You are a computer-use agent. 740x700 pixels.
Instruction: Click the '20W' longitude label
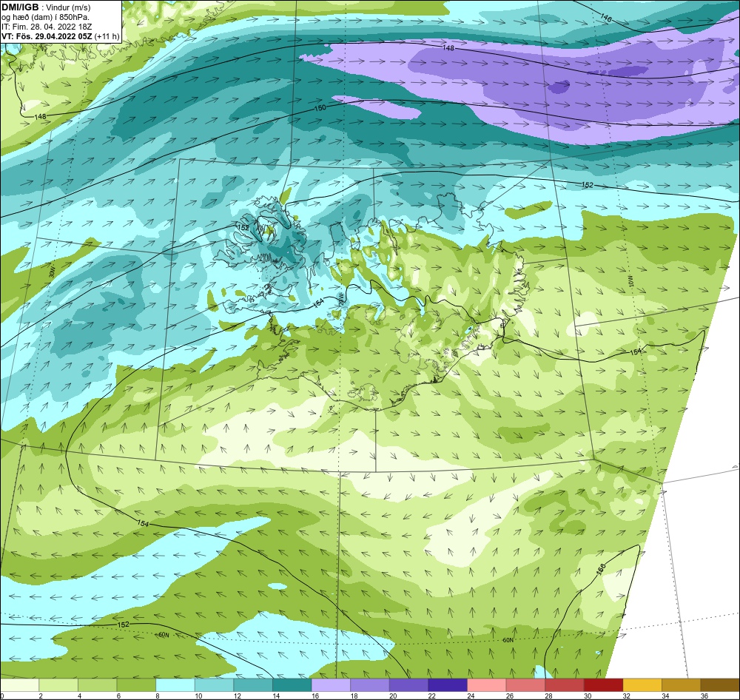[x=342, y=300]
